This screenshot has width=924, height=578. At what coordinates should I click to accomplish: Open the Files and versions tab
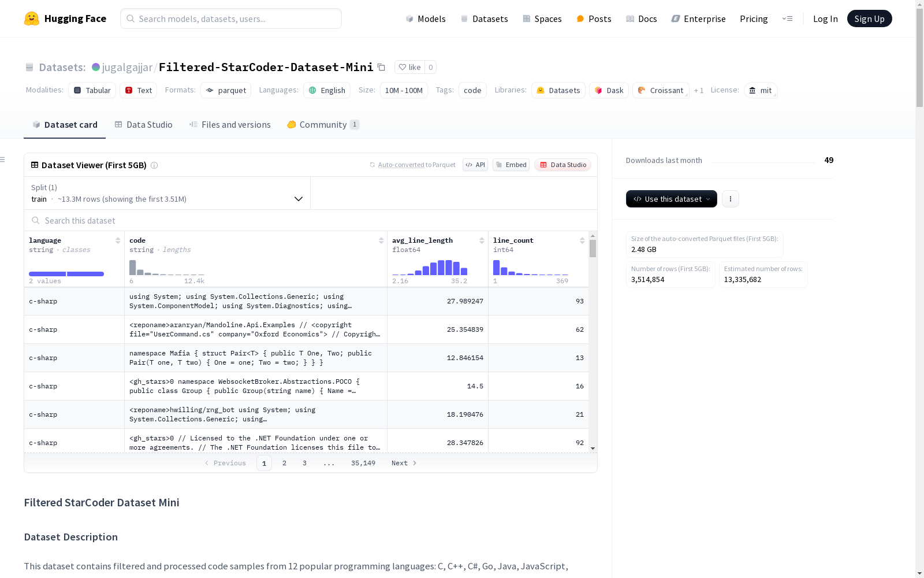pos(230,125)
